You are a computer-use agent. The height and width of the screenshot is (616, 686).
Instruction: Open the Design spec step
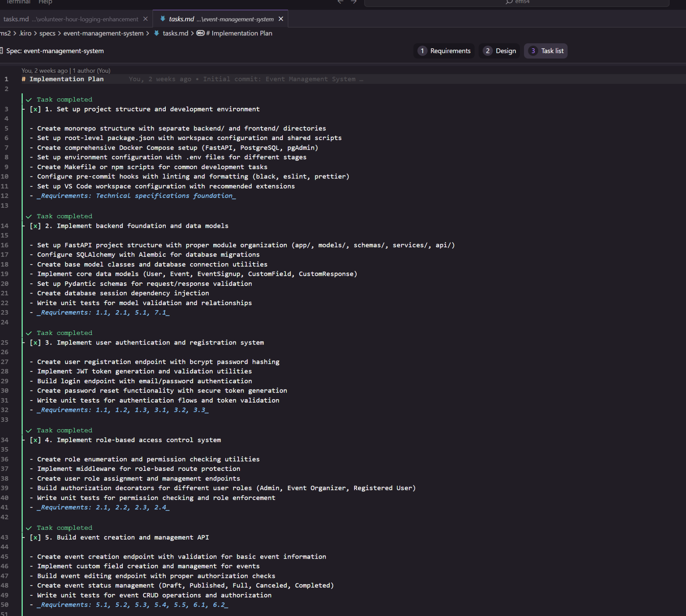click(499, 51)
